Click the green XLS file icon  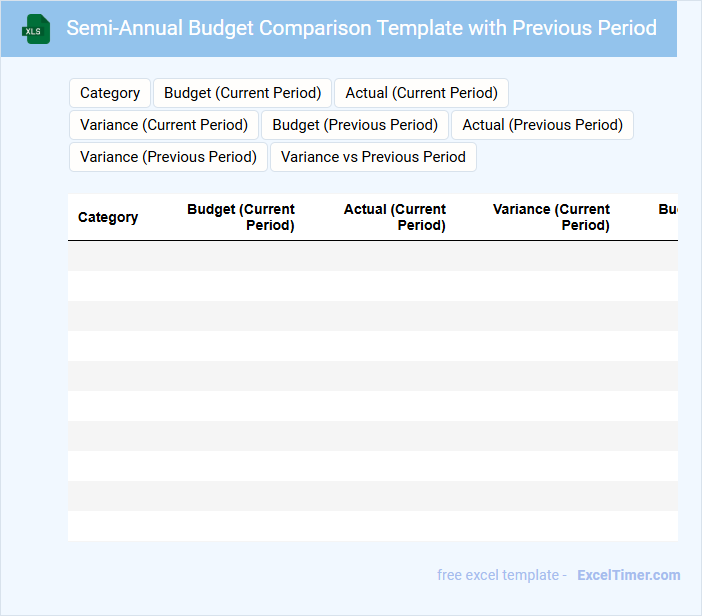(36, 29)
